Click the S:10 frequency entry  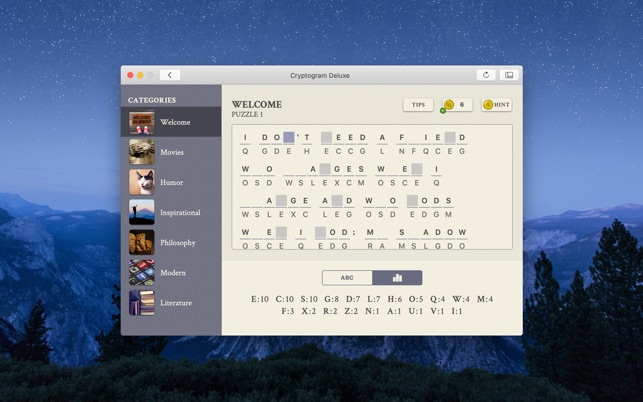point(309,299)
